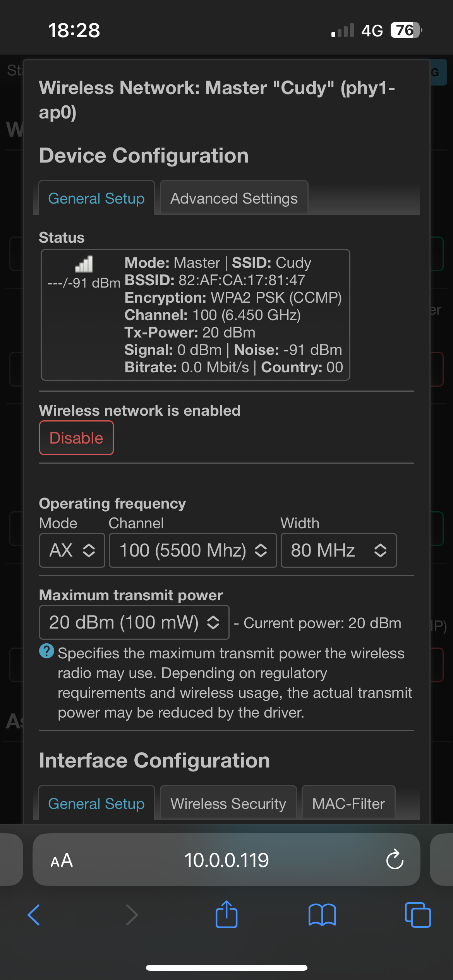Open the 80 MHz width dropdown
Screen dimensions: 453x980
[339, 550]
